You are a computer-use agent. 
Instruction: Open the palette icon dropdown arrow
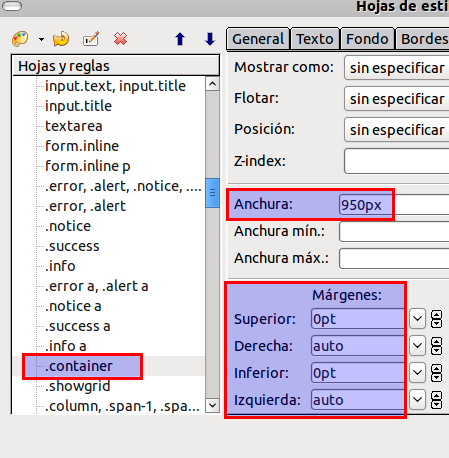tap(41, 39)
